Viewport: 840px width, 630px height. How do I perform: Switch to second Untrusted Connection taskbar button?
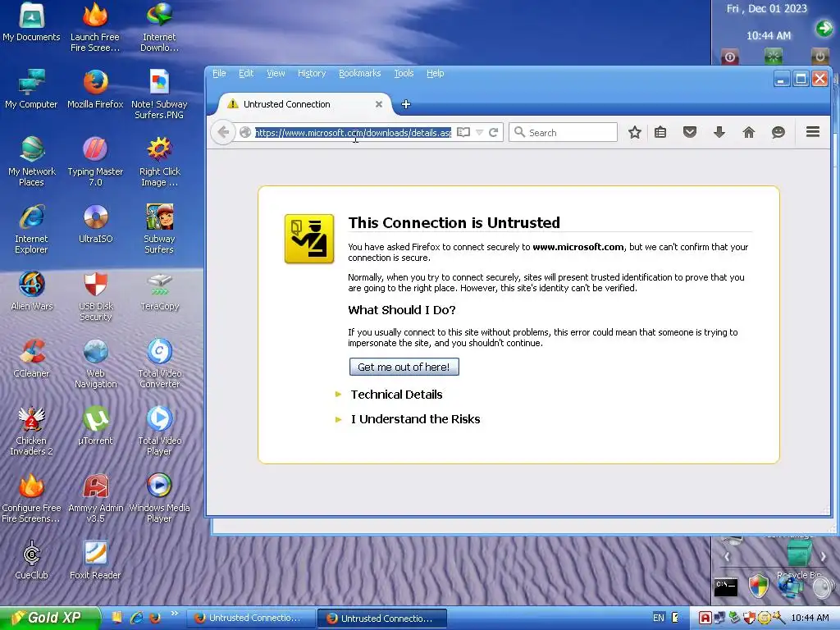tap(382, 619)
